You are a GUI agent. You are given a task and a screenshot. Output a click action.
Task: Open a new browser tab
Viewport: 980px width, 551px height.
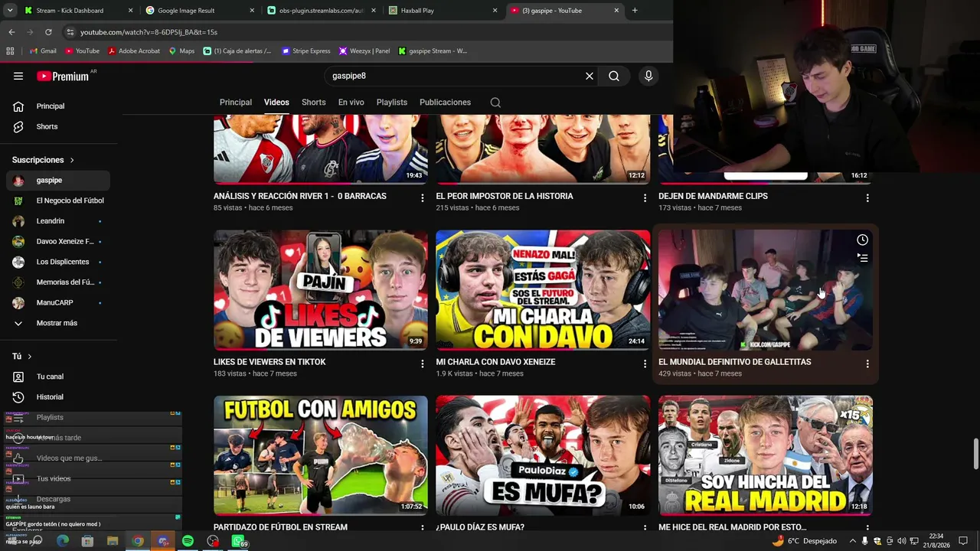[x=635, y=11]
